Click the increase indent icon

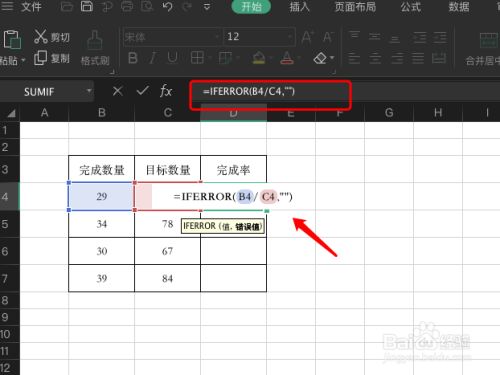pos(440,37)
